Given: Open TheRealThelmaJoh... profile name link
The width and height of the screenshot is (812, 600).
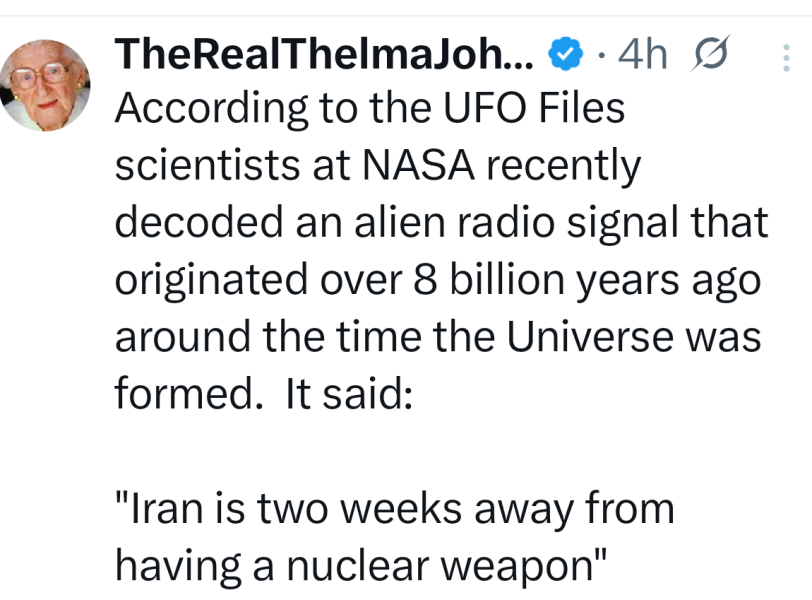Looking at the screenshot, I should pyautogui.click(x=324, y=54).
